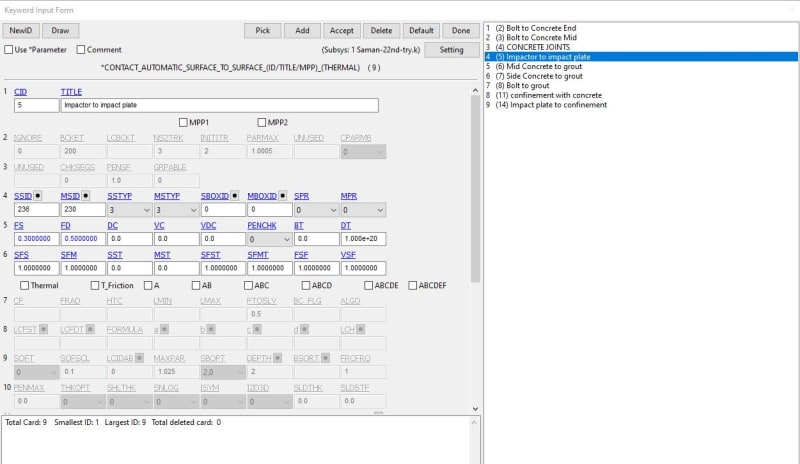Click the form's vertical scrollbar thumb

tap(475, 189)
